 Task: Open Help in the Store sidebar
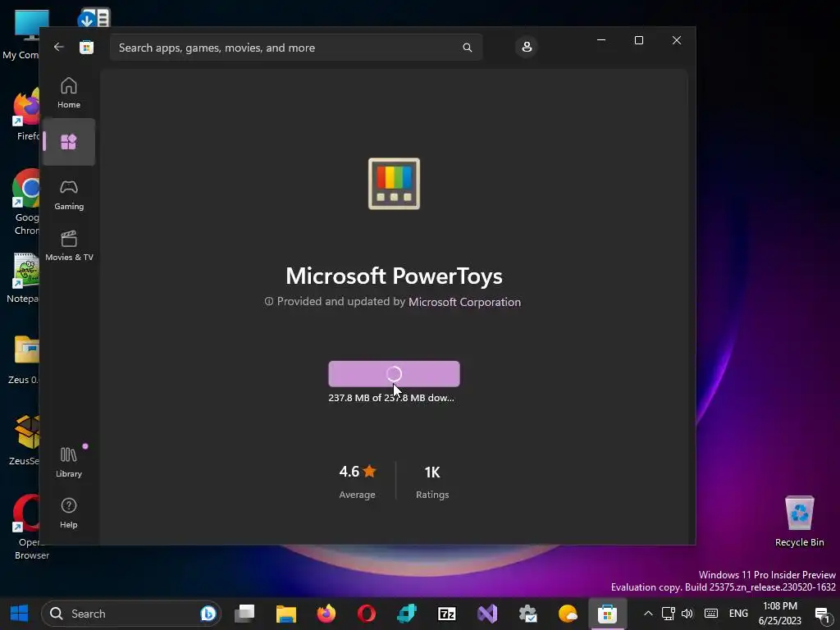click(69, 513)
